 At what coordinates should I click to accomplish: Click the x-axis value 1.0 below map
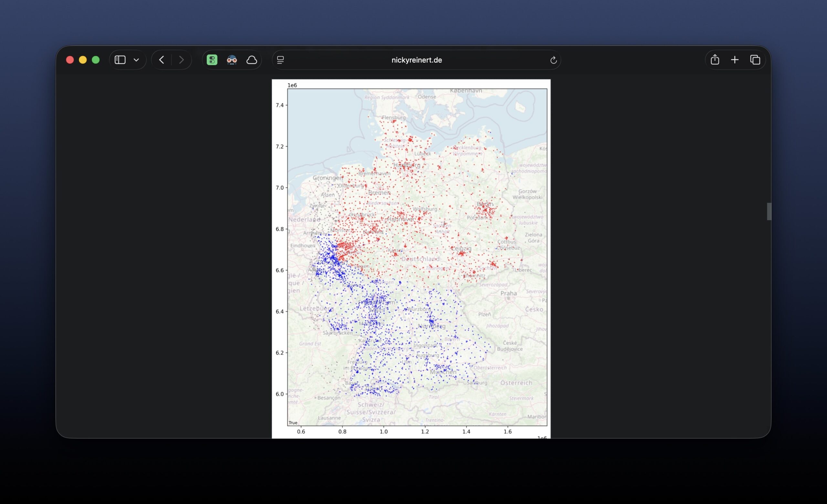pyautogui.click(x=384, y=432)
